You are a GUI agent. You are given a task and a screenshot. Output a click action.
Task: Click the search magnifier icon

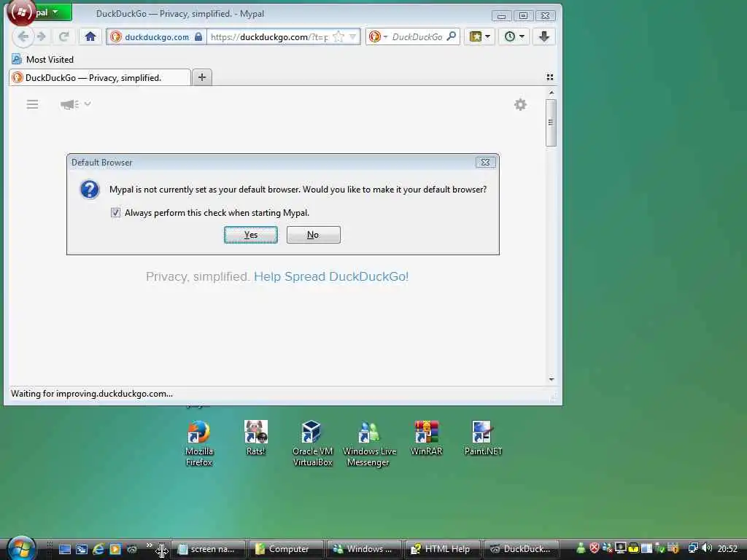point(451,36)
